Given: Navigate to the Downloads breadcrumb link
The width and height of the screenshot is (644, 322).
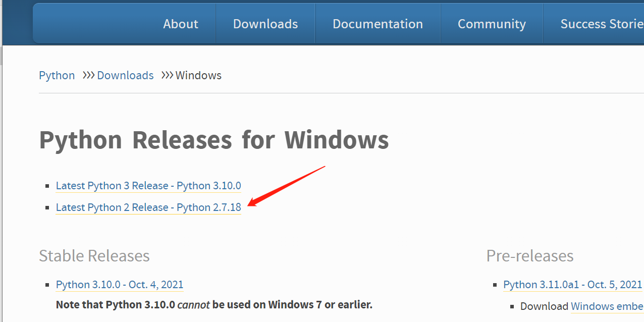Looking at the screenshot, I should [125, 76].
